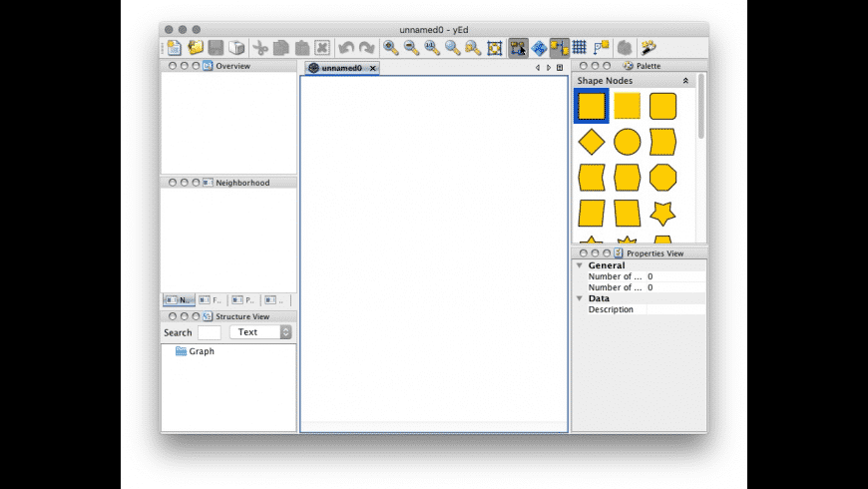Viewport: 868px width, 489px height.
Task: Reset zoom to 1:1
Action: [432, 48]
